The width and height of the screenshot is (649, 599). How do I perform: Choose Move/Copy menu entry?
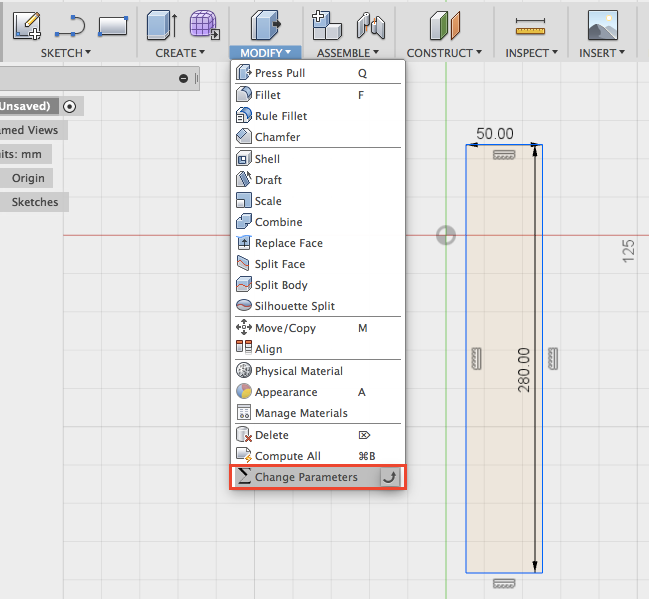tap(318, 328)
